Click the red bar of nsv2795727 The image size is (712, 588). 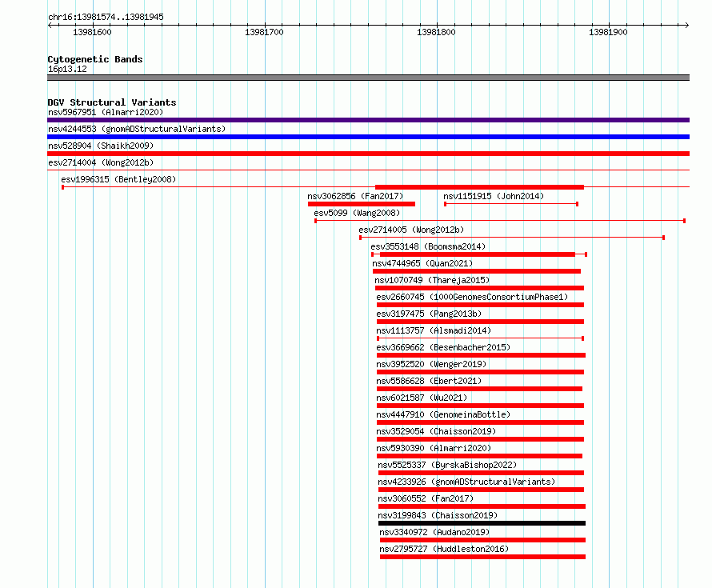(482, 557)
